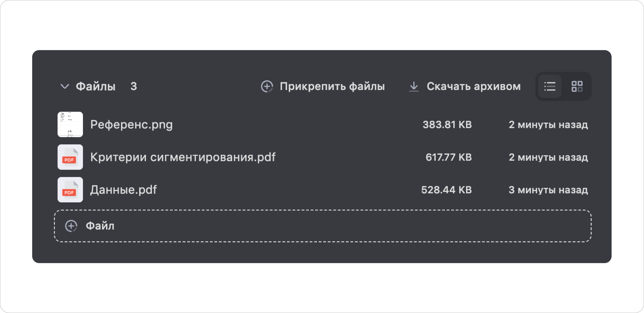Switch display mode to list layout

550,87
